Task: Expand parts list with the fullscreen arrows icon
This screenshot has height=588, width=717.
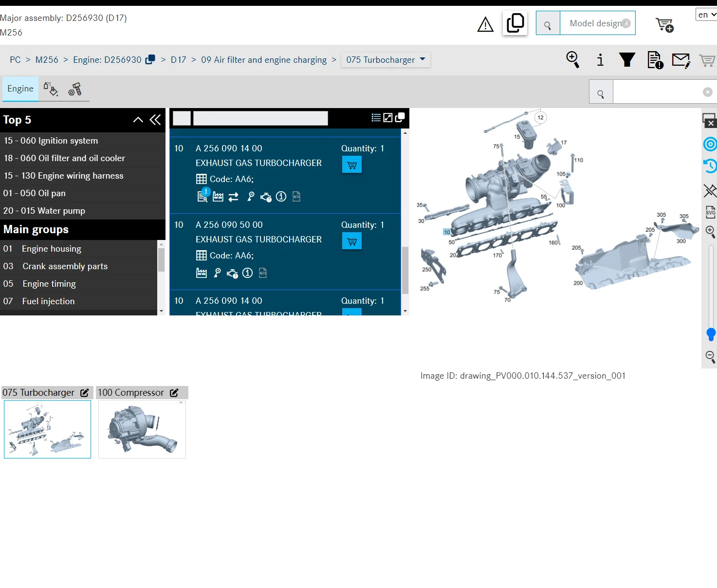Action: (x=388, y=117)
